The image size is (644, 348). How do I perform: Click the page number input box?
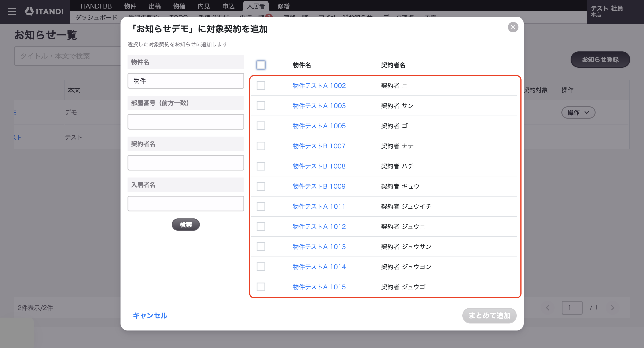[572, 308]
